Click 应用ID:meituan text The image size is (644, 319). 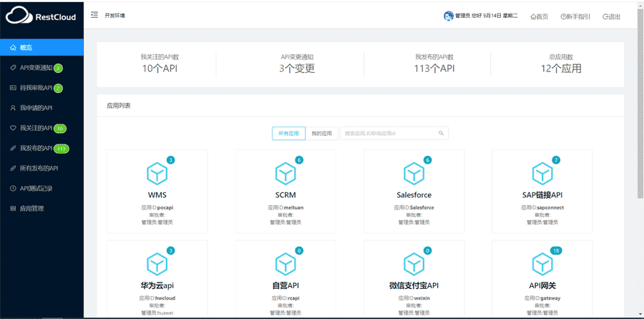tap(286, 207)
